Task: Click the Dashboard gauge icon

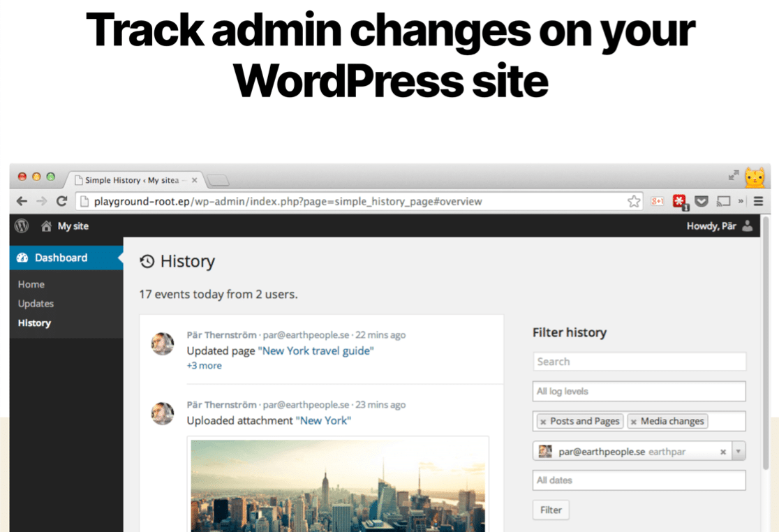Action: coord(22,258)
